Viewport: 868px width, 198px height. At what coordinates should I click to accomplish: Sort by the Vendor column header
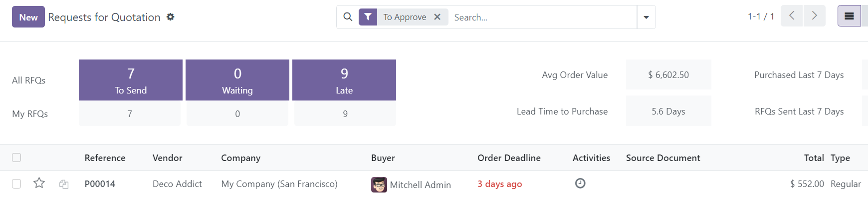[167, 157]
